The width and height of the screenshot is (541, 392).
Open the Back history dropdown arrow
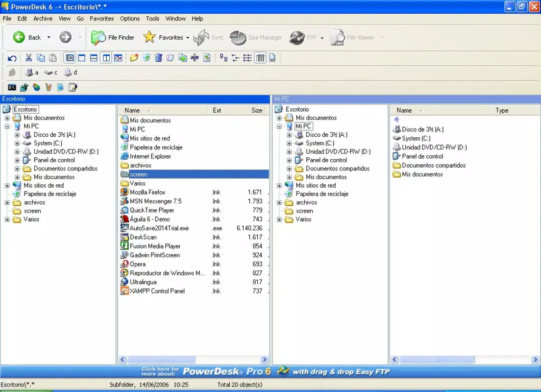click(49, 37)
